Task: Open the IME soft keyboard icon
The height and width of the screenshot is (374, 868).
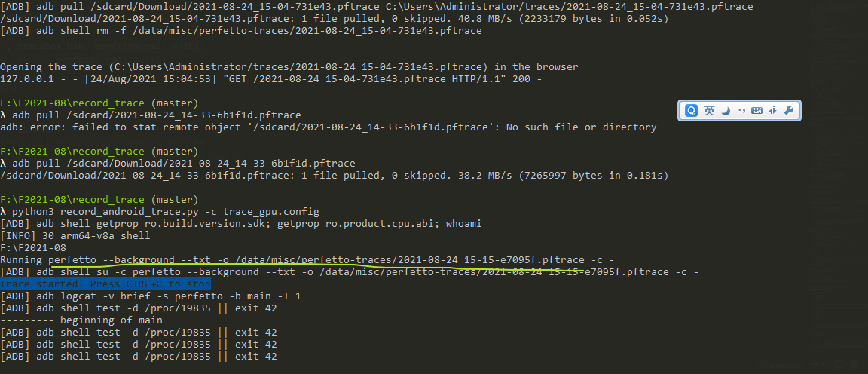Action: pyautogui.click(x=756, y=111)
